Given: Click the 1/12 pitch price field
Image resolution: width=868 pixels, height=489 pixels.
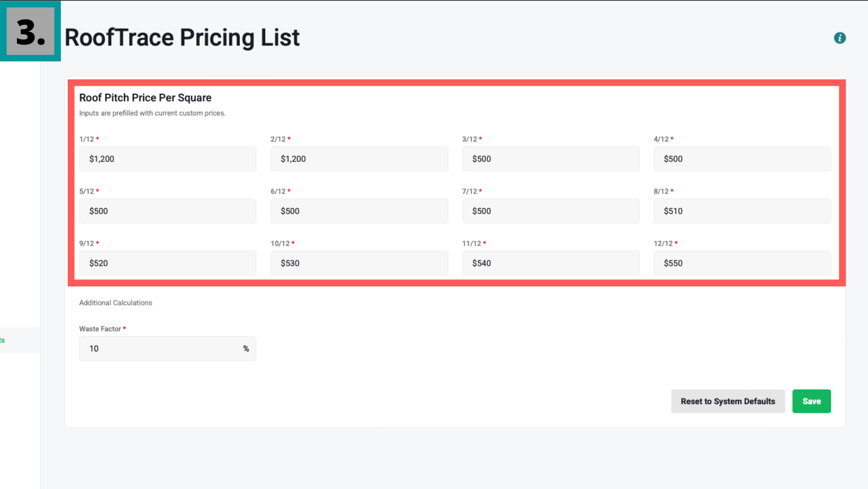Looking at the screenshot, I should [167, 159].
